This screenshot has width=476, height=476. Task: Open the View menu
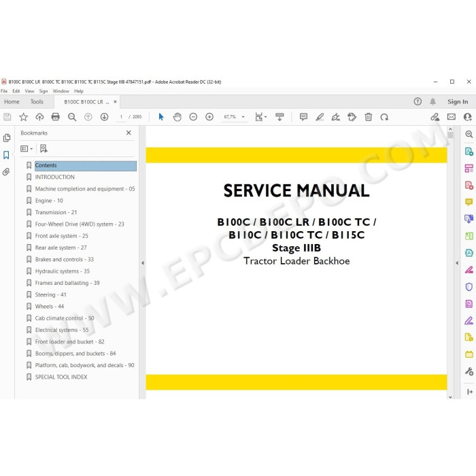click(29, 91)
